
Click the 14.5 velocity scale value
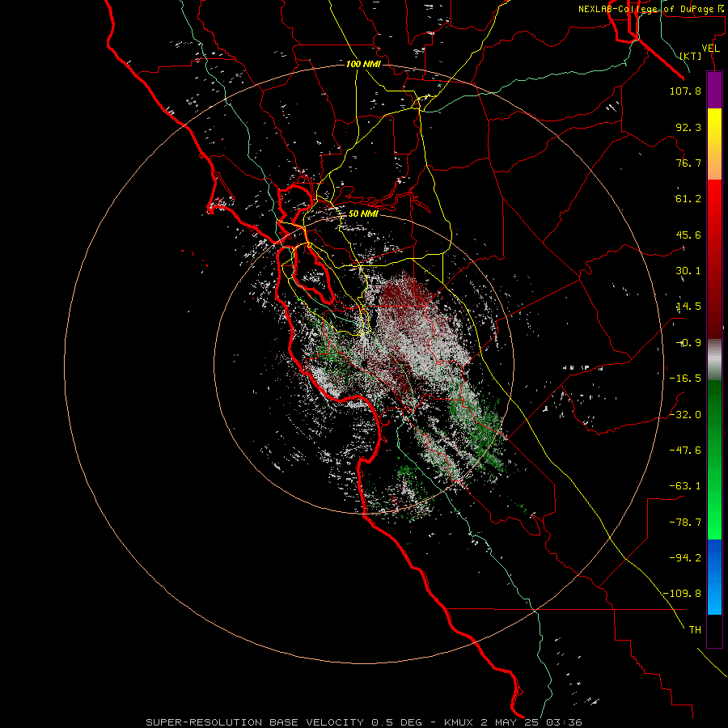688,307
